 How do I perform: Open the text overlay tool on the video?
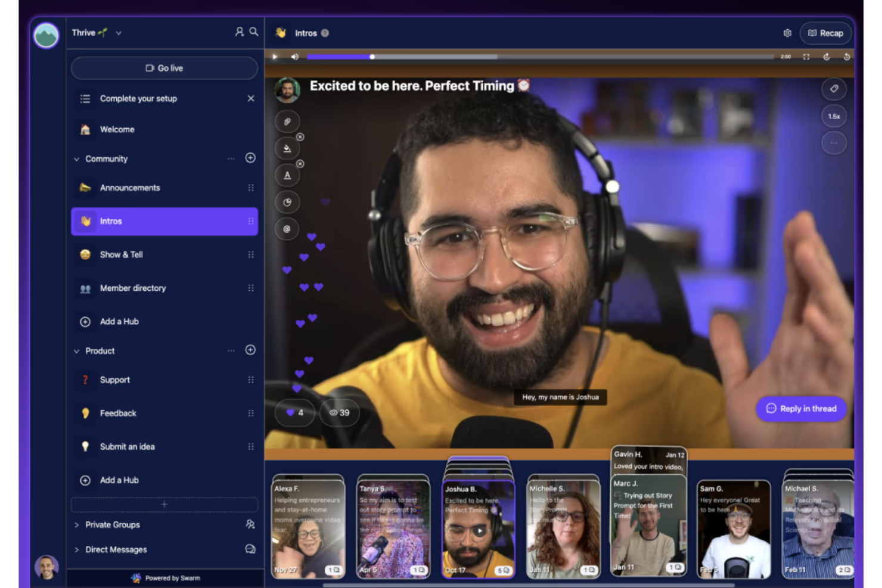pos(287,175)
